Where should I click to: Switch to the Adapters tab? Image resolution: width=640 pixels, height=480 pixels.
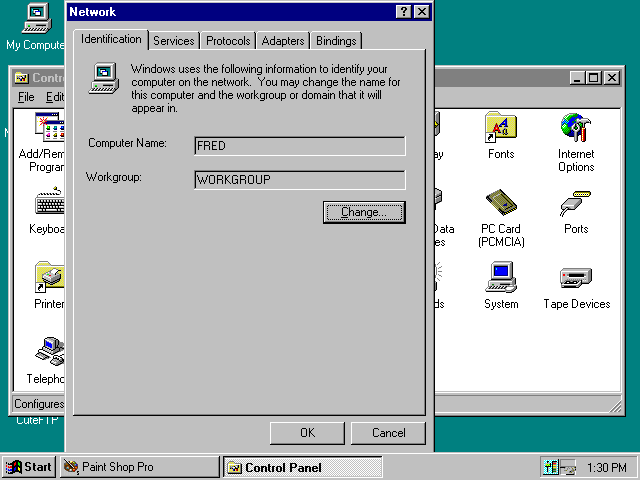coord(283,41)
